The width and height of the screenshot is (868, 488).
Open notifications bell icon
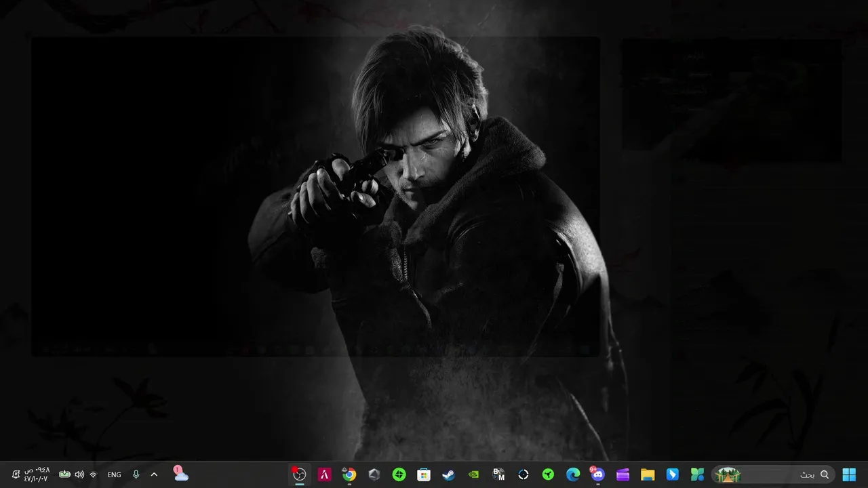16,474
